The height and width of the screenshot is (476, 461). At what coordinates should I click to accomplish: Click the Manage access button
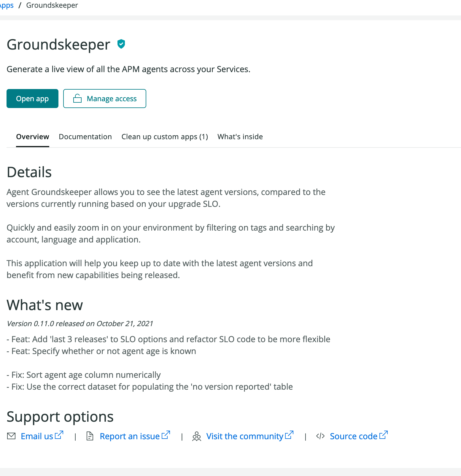[104, 98]
